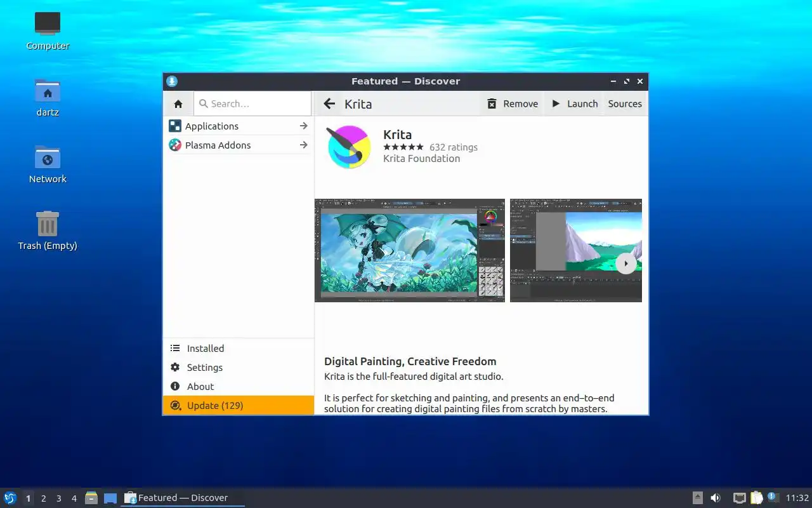The height and width of the screenshot is (508, 812).
Task: Switch to virtual desktop 3
Action: pos(58,498)
